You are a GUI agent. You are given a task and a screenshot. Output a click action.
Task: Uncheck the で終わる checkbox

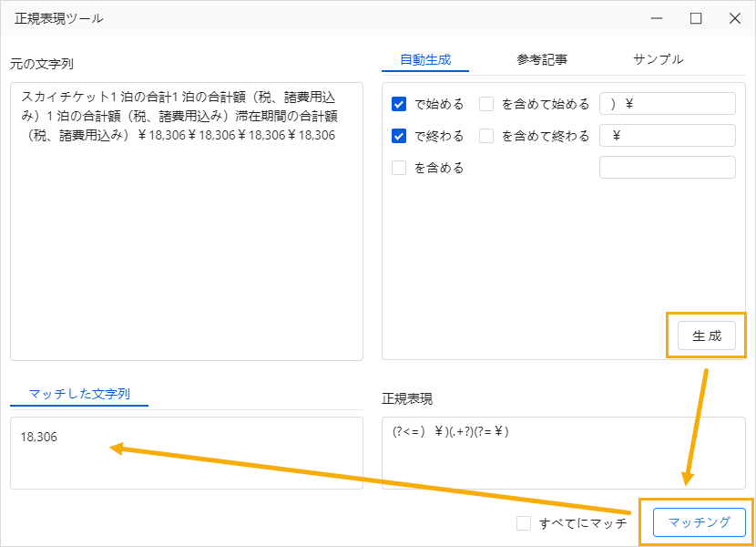pyautogui.click(x=399, y=136)
